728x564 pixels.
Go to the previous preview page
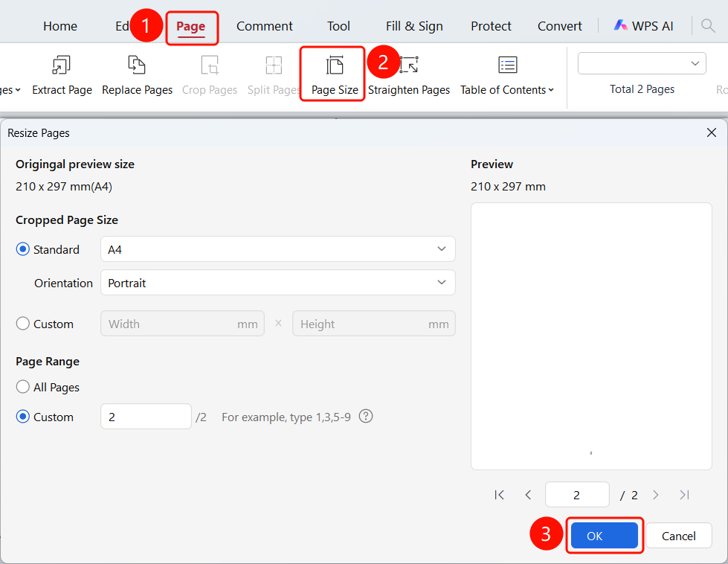tap(528, 495)
